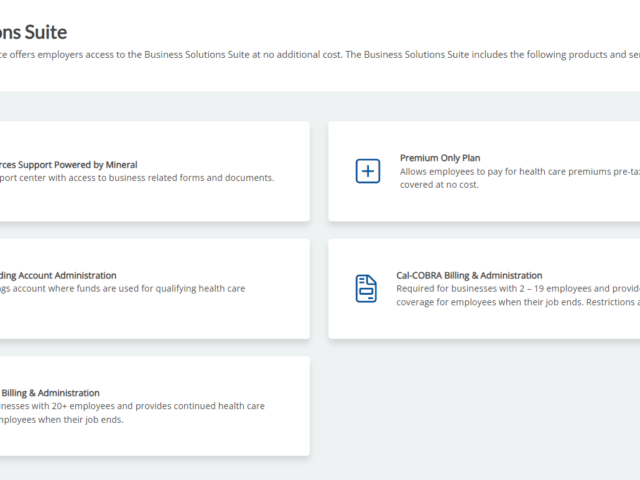Click the text 'employees and provides continued health care'
The image size is (640, 480).
(167, 406)
